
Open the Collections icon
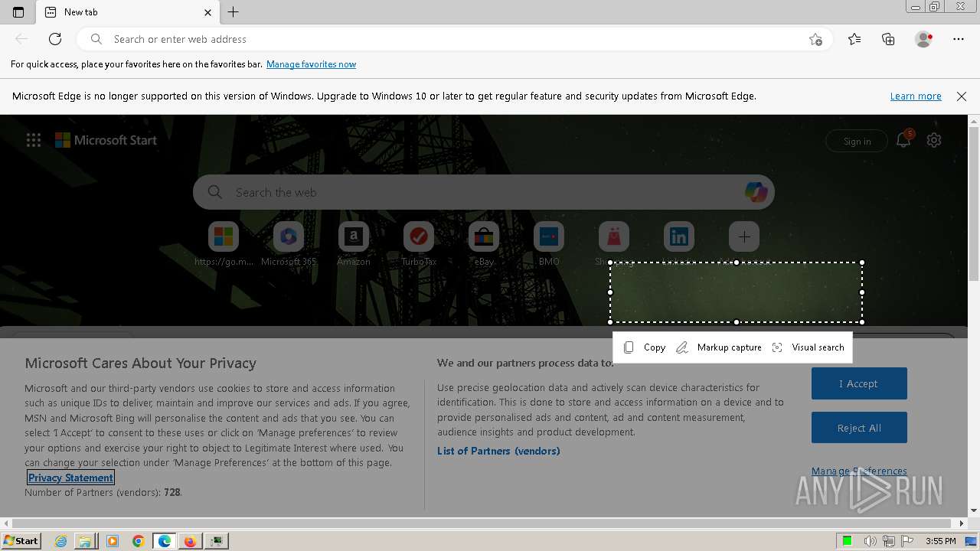pyautogui.click(x=888, y=39)
